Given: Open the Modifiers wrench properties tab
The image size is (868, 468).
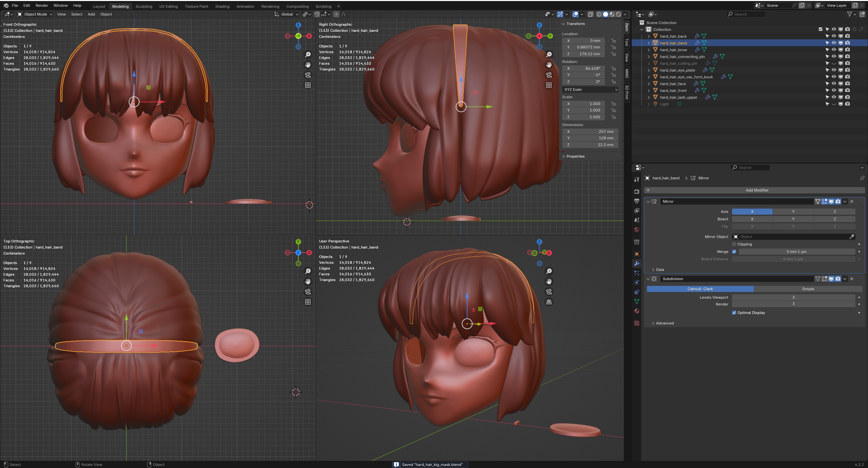Looking at the screenshot, I should (x=636, y=264).
